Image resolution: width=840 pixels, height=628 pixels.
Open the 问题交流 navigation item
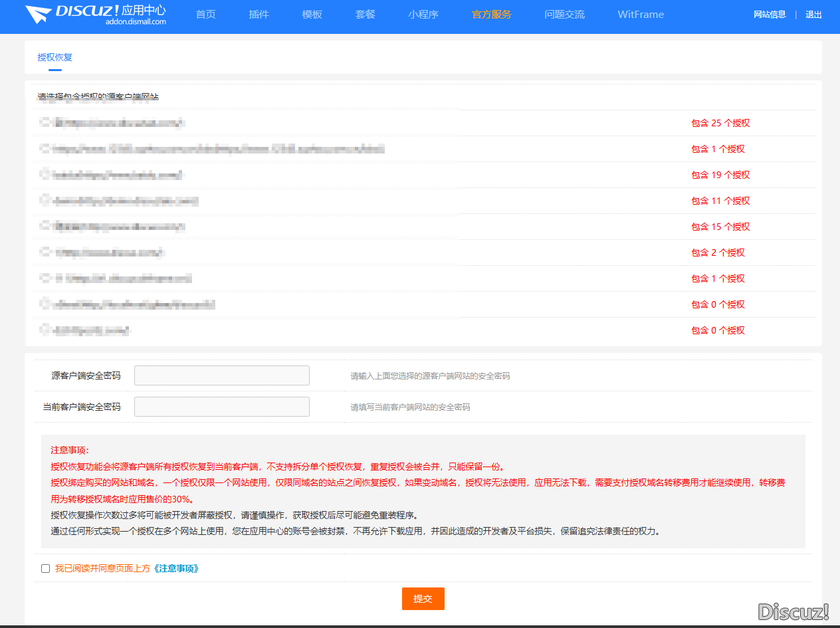coord(564,15)
